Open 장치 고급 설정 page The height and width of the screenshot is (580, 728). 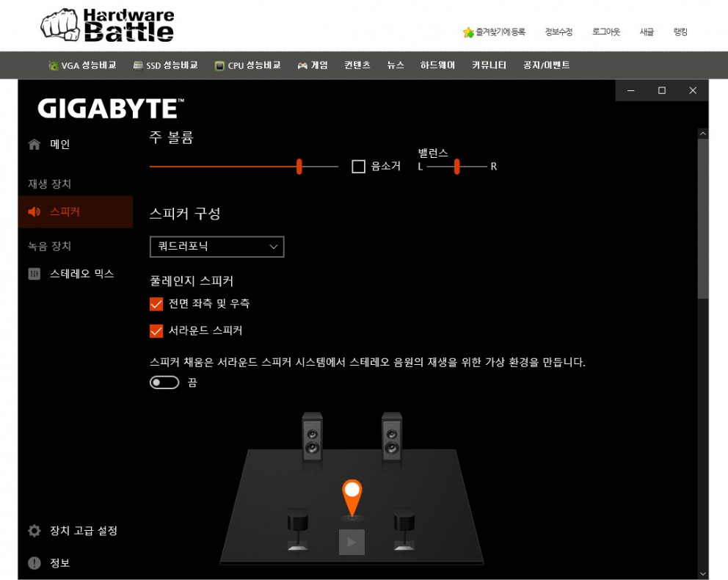[76, 530]
